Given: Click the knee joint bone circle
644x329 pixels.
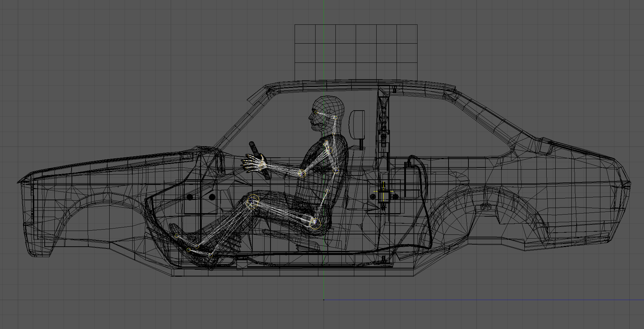Looking at the screenshot, I should (x=252, y=202).
